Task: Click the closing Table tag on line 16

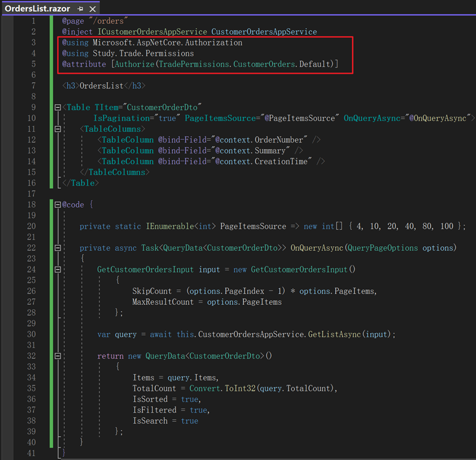Action: pos(80,183)
